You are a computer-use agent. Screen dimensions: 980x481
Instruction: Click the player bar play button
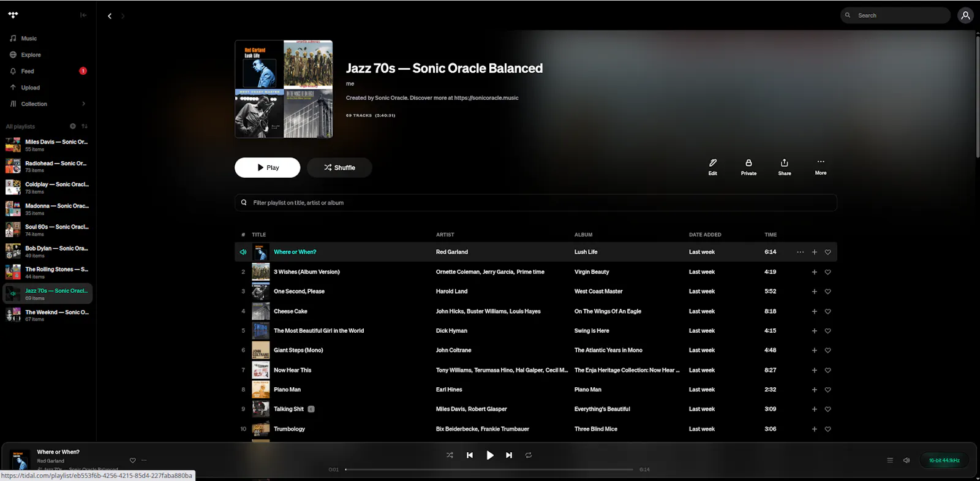[x=489, y=455]
